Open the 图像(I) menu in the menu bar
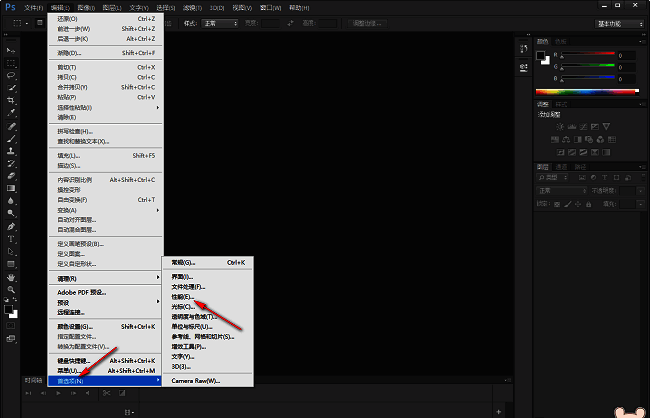650x418 pixels. (x=86, y=8)
